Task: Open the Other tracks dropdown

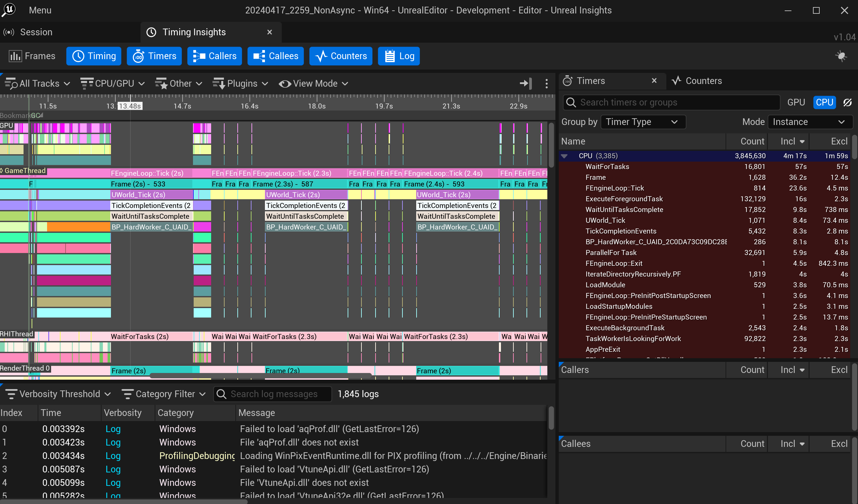Action: (x=179, y=83)
